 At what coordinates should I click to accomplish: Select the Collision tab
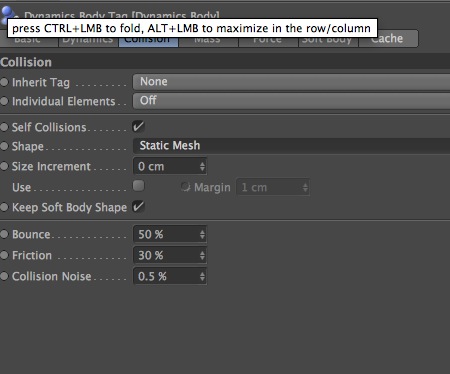148,39
